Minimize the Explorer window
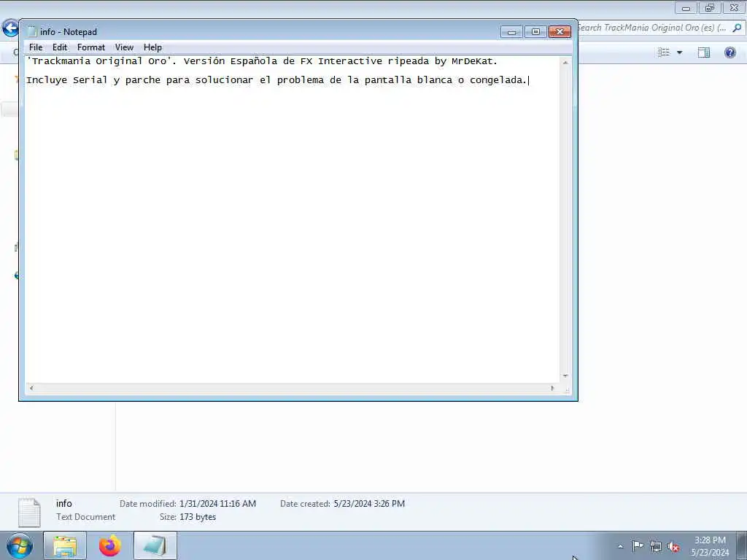 (686, 8)
